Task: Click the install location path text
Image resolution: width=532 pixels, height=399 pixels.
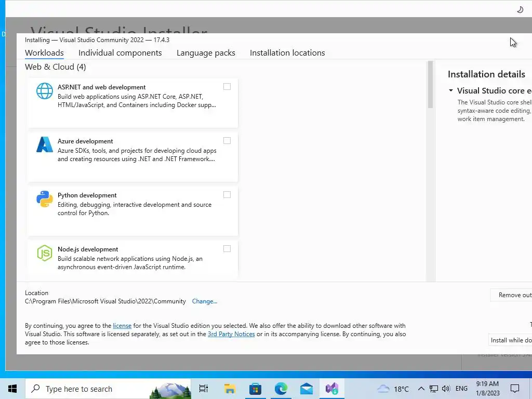Action: 105,301
